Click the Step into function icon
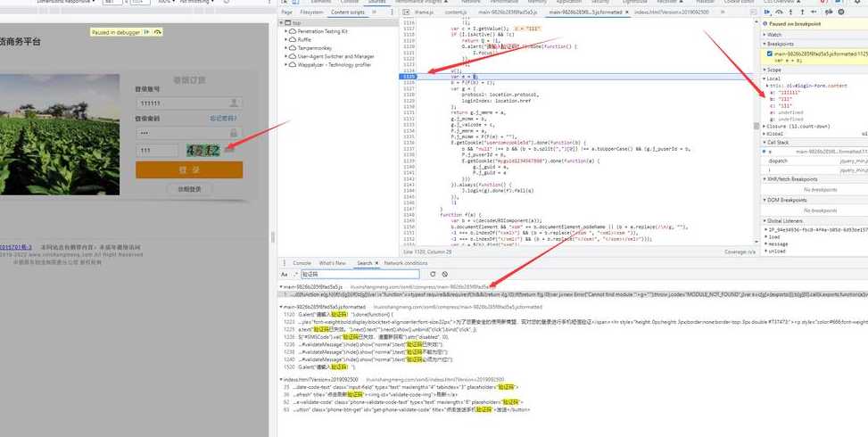This screenshot has width=868, height=437. coord(790,12)
